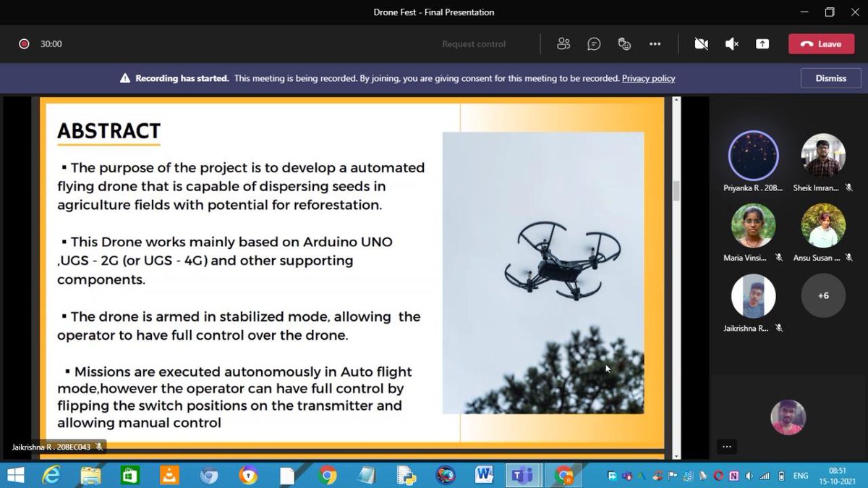Click the muted mic icon beside Maria Vinsi
The width and height of the screenshot is (868, 488).
pyautogui.click(x=780, y=258)
